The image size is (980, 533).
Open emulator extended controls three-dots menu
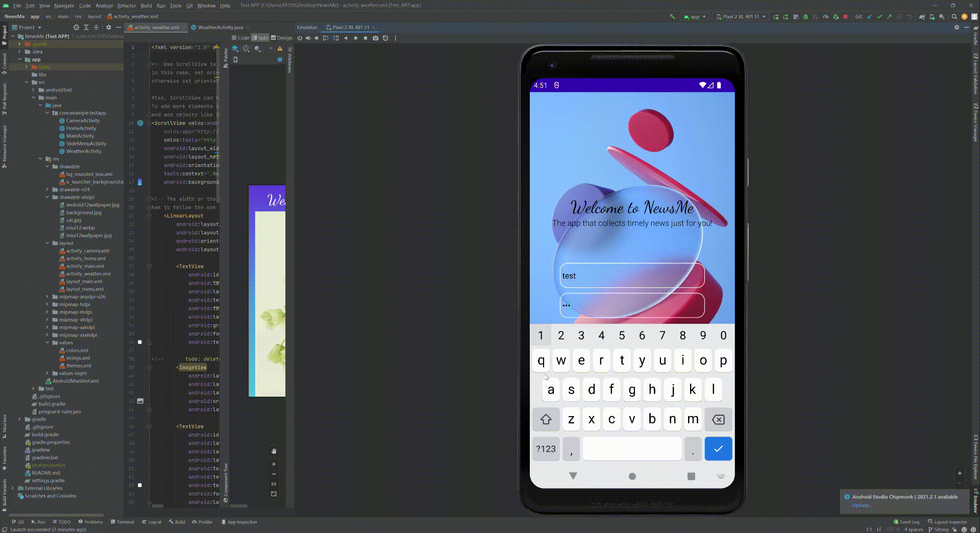tap(396, 38)
